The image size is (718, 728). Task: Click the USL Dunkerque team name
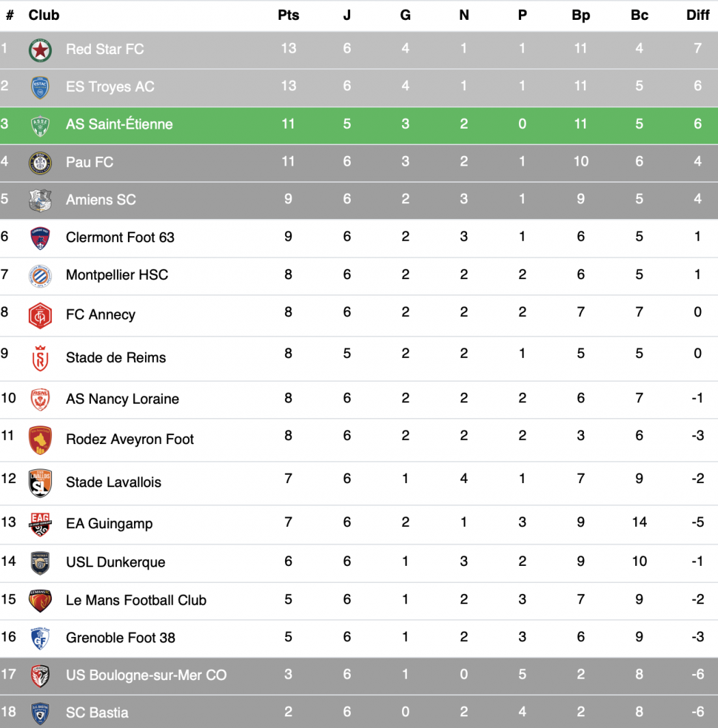coord(116,562)
